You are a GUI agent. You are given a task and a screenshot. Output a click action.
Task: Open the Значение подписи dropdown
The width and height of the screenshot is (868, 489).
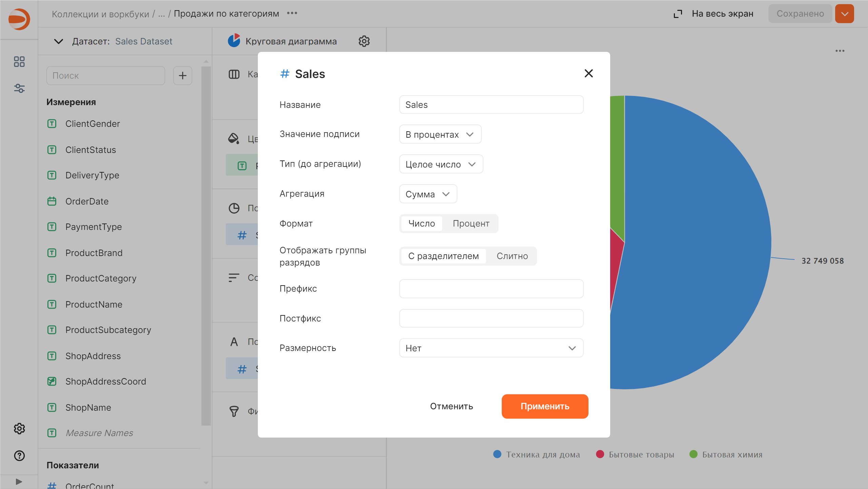[440, 134]
